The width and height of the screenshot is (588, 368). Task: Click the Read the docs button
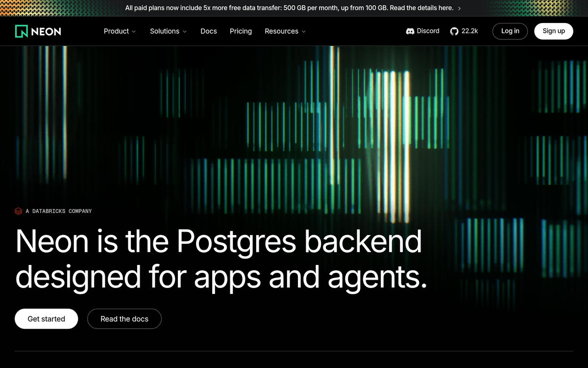(124, 319)
